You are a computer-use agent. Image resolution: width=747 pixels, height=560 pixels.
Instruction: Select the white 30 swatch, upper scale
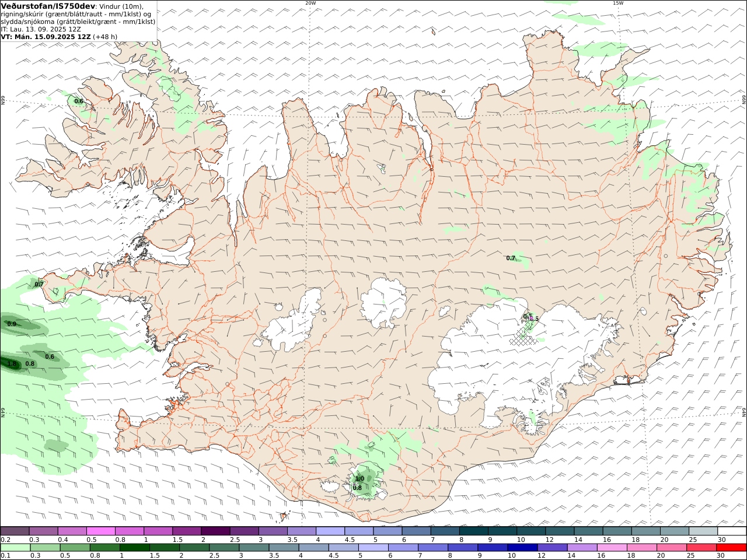coord(732,531)
